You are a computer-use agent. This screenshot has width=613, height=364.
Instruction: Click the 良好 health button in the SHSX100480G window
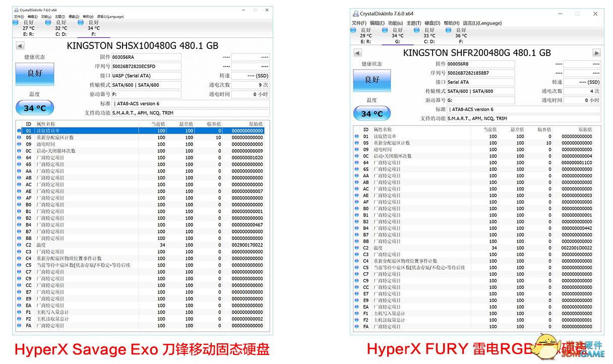coord(35,74)
